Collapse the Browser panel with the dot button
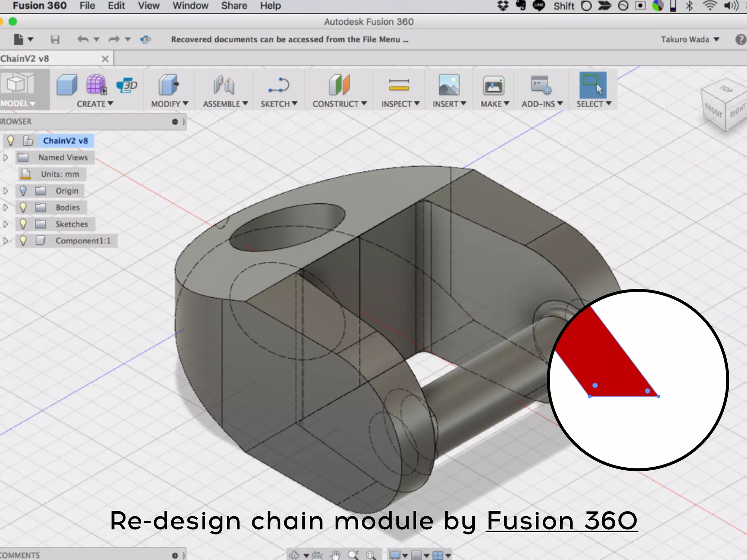Screen dimensions: 747x560 pos(175,121)
